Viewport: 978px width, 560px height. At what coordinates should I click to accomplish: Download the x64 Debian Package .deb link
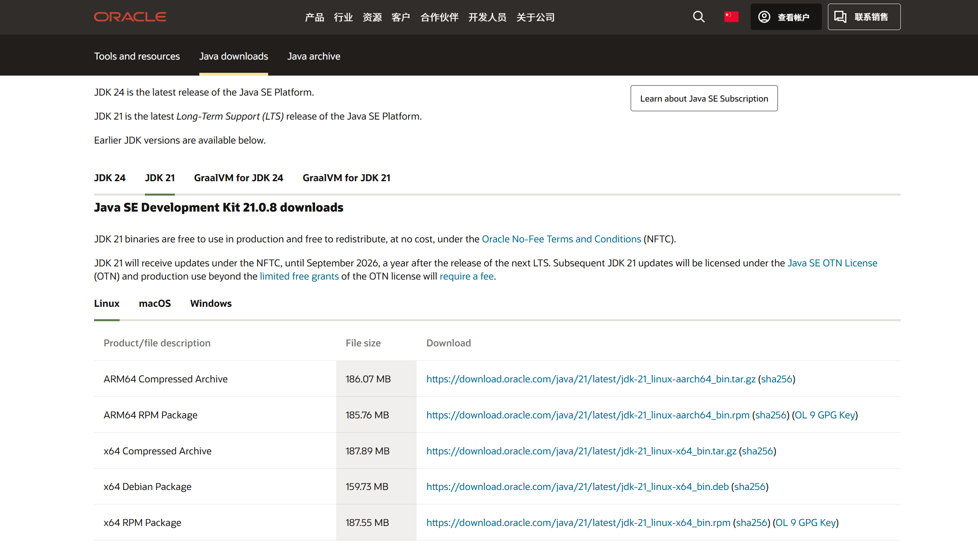point(577,487)
